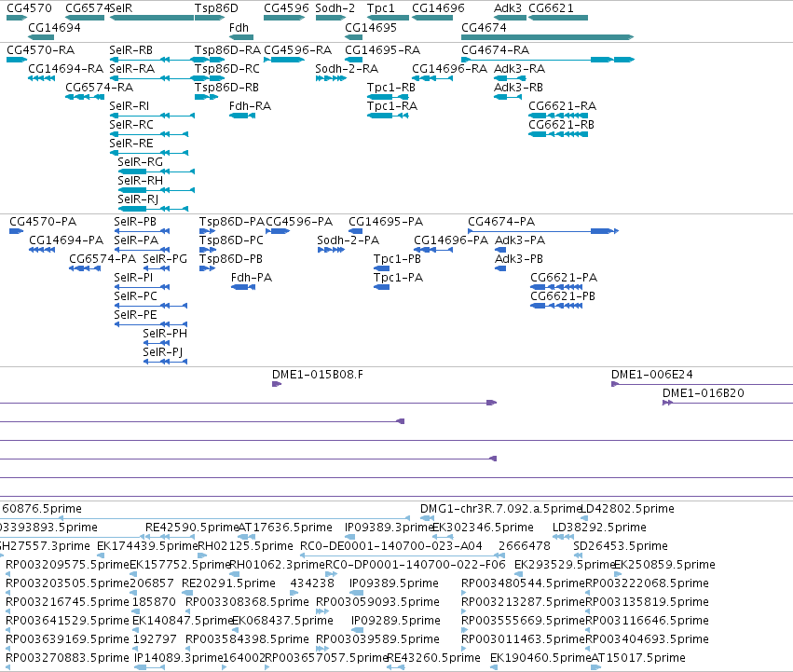Select EST EK293529.5prime label
This screenshot has width=793, height=672.
565,565
